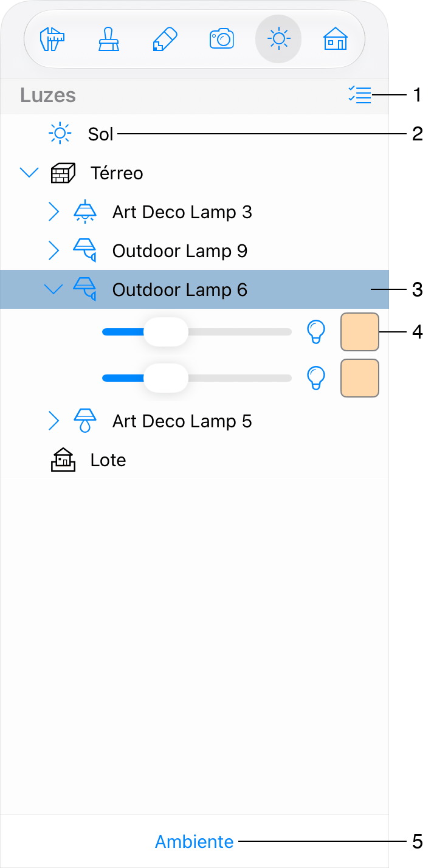Viewport: 434px width, 868px height.
Task: Expand Art Deco Lamp 5
Action: point(53,421)
